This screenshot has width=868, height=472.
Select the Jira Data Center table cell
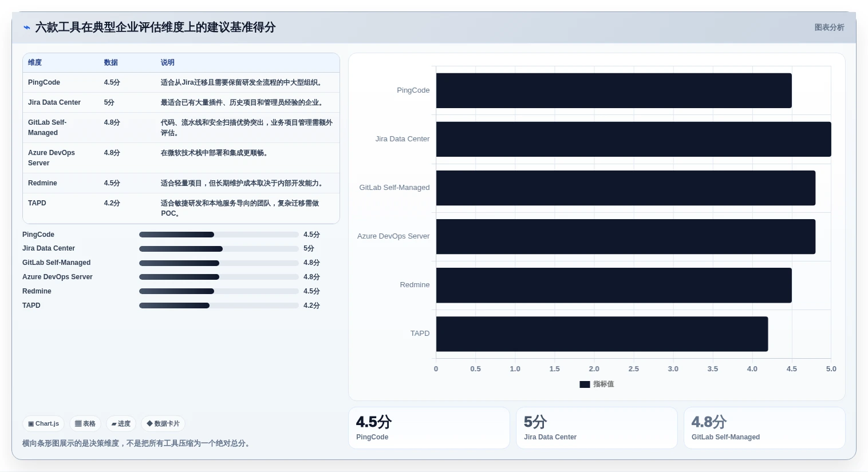(x=54, y=102)
